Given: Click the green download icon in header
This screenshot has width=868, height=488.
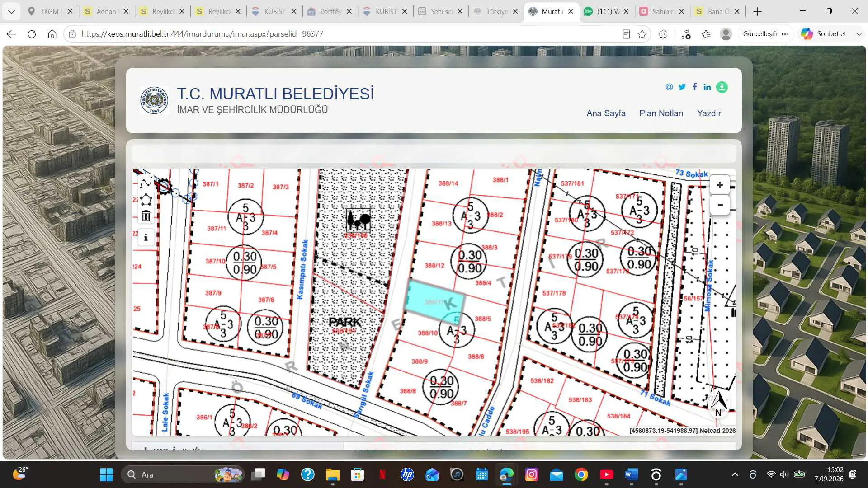Looking at the screenshot, I should pos(722,87).
